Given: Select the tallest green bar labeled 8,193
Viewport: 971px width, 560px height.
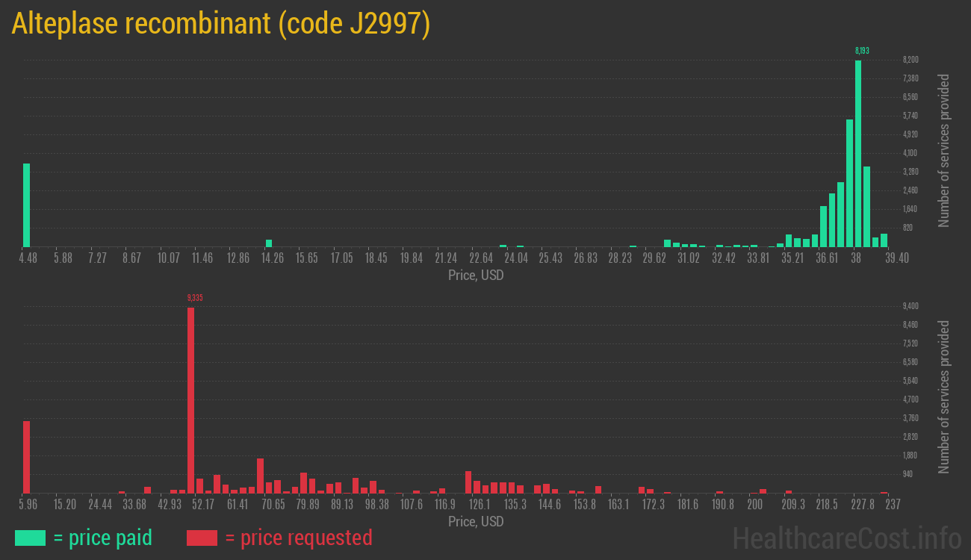Looking at the screenshot, I should 858,153.
